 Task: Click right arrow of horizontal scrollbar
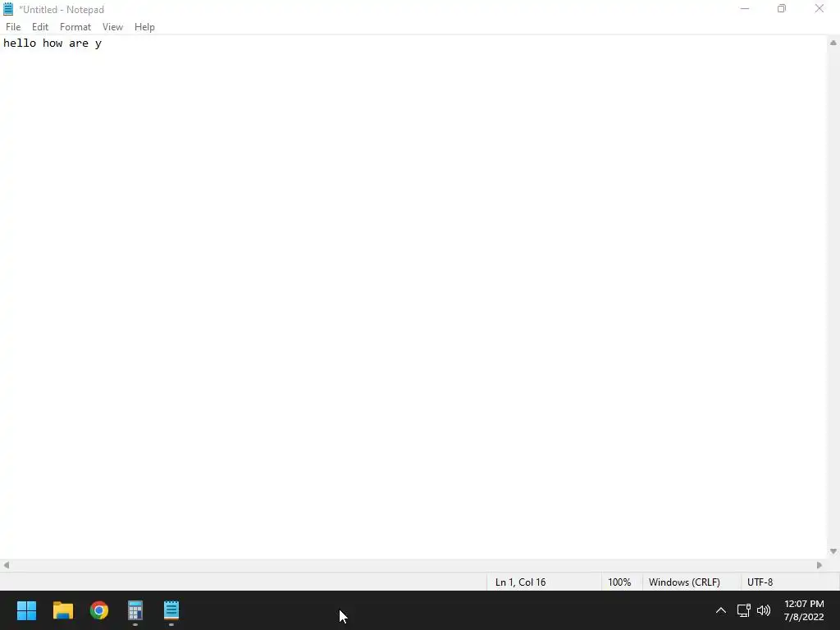tap(819, 565)
